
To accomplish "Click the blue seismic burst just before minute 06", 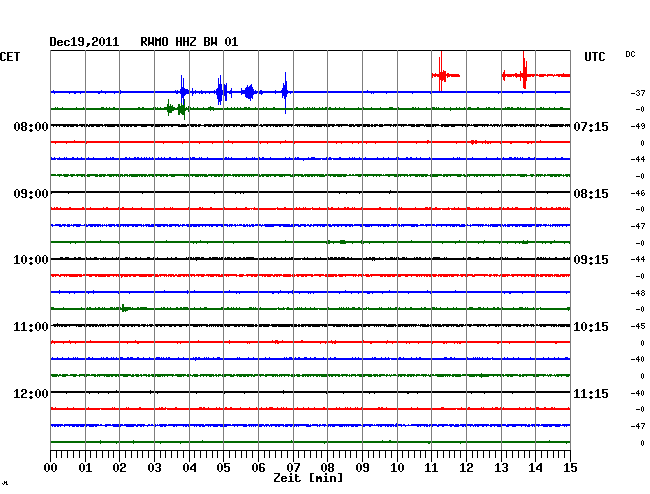I will coord(249,92).
